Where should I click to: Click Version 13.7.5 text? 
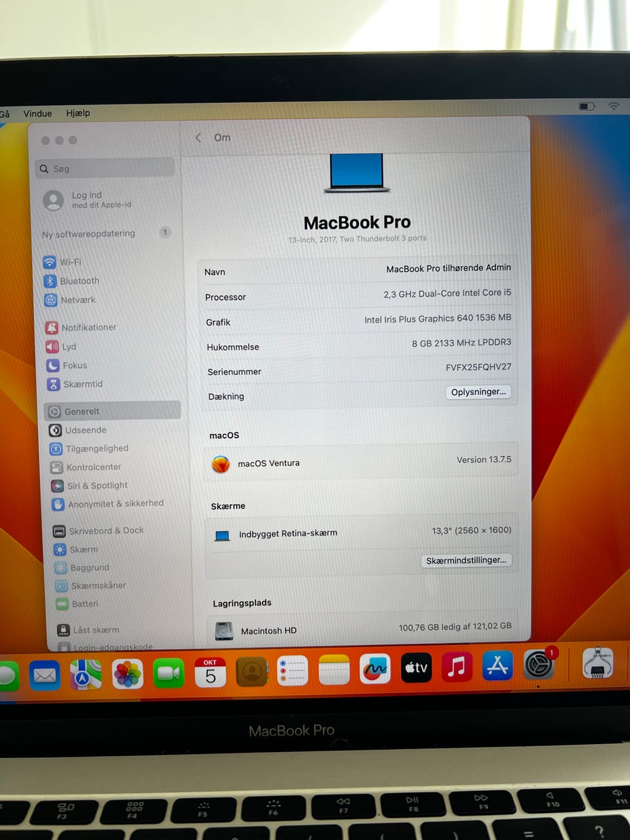point(484,460)
